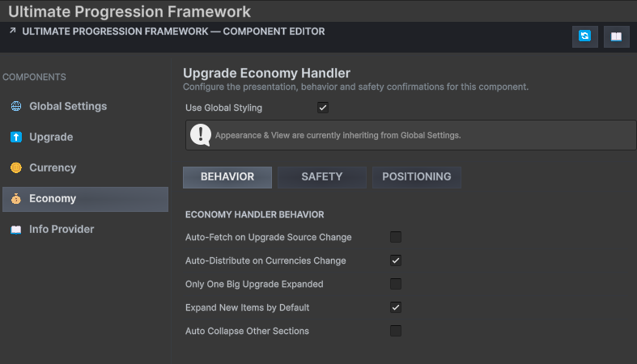Click the globe icon beside Global Settings
The height and width of the screenshot is (364, 637).
[16, 106]
